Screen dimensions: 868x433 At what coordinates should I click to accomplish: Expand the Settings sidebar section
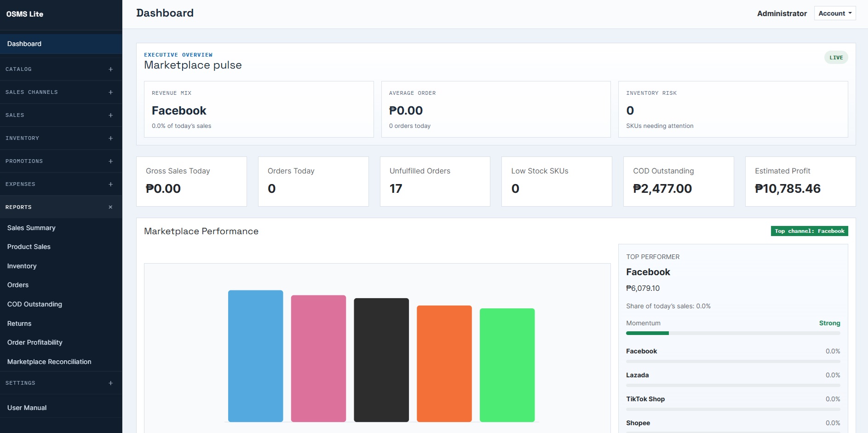pyautogui.click(x=61, y=383)
